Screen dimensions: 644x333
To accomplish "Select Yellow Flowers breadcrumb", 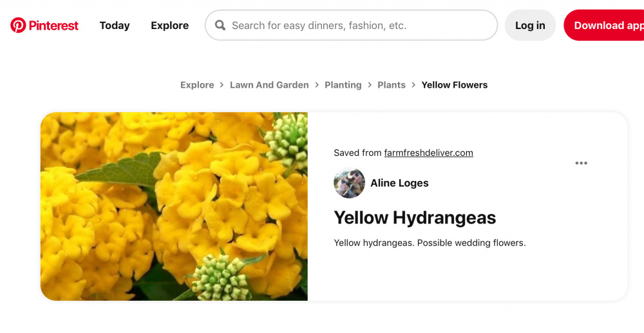I will click(x=454, y=85).
